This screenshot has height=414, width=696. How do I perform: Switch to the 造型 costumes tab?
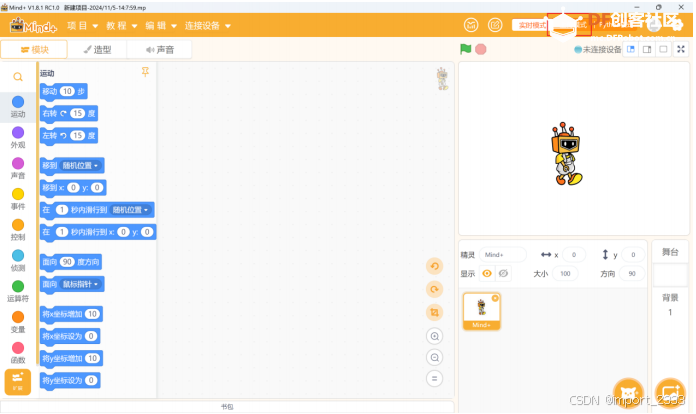(x=97, y=49)
